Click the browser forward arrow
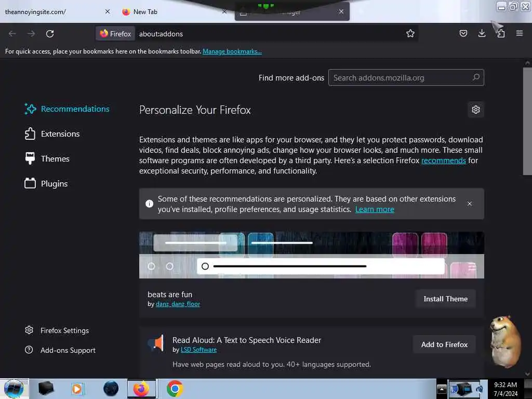The image size is (532, 399). click(31, 34)
